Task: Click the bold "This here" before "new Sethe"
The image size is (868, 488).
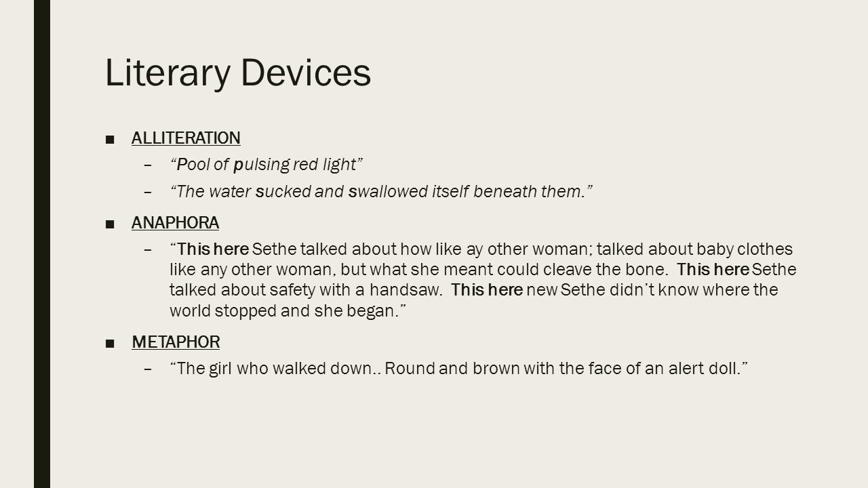Action: [x=487, y=289]
